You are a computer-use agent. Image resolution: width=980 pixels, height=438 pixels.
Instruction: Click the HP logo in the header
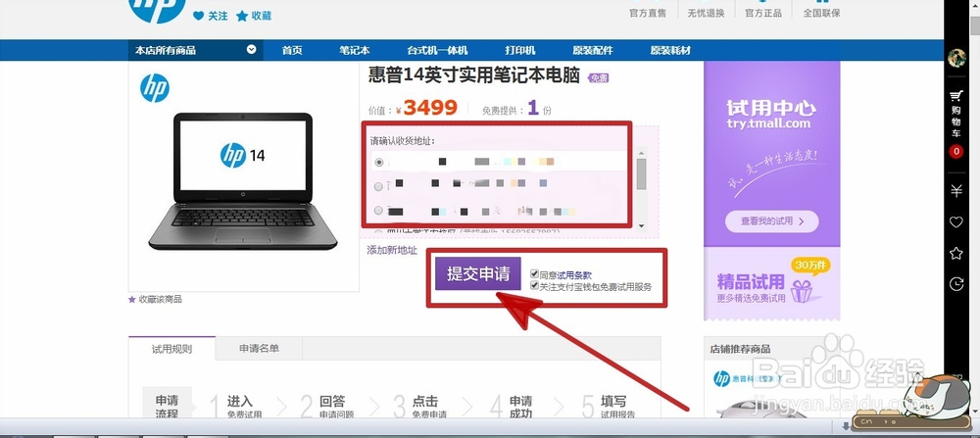156,11
